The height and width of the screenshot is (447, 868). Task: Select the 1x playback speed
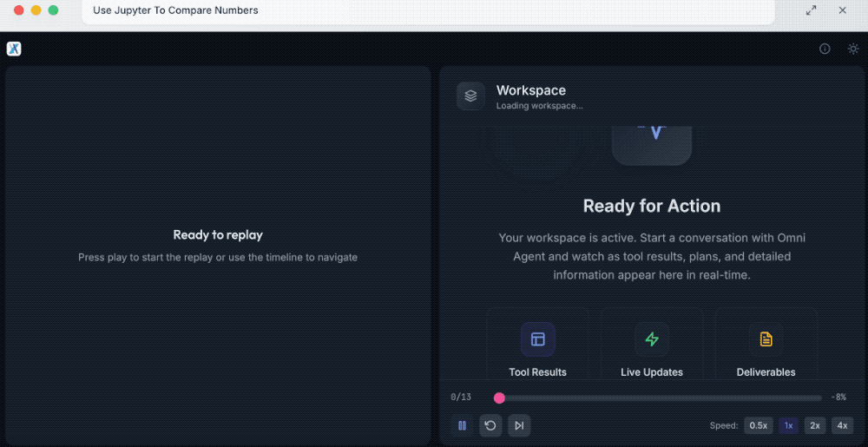[789, 425]
